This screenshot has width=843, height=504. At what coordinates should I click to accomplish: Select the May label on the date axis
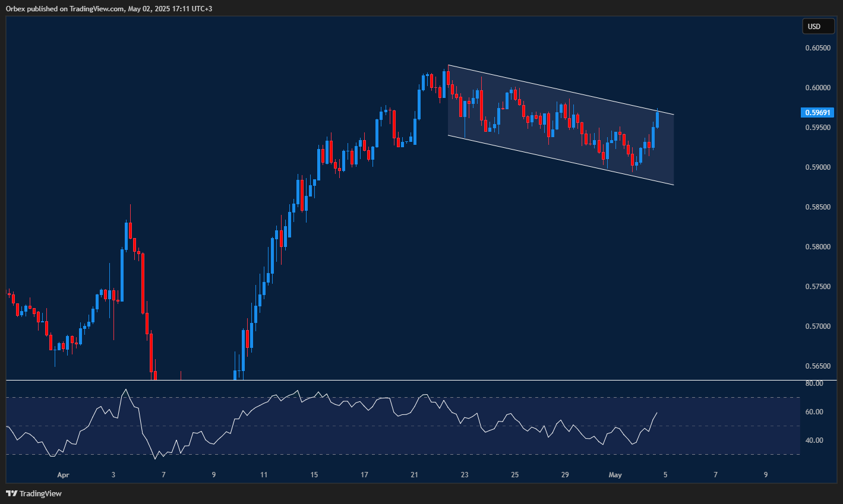tap(615, 475)
